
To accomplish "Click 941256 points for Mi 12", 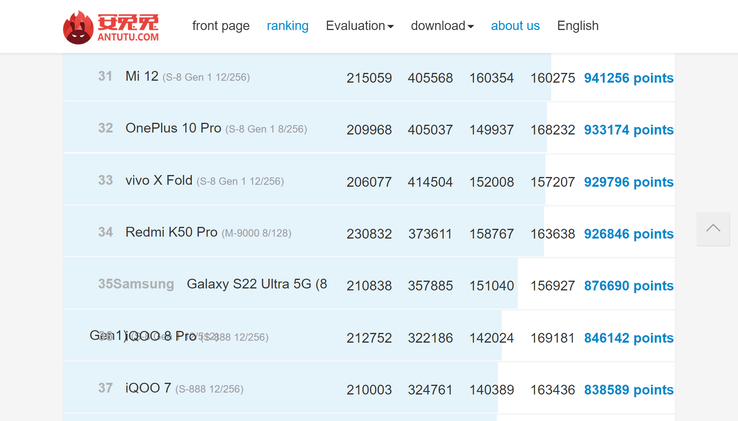I will pyautogui.click(x=629, y=78).
